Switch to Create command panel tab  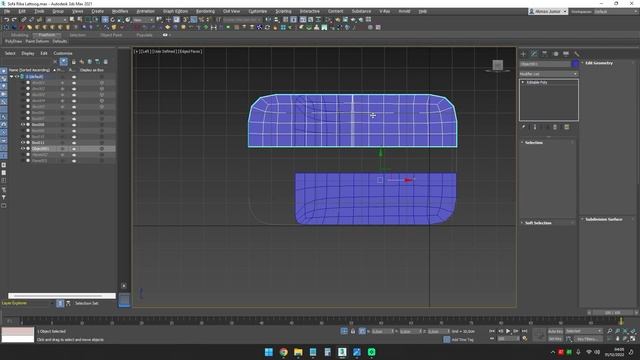(523, 53)
